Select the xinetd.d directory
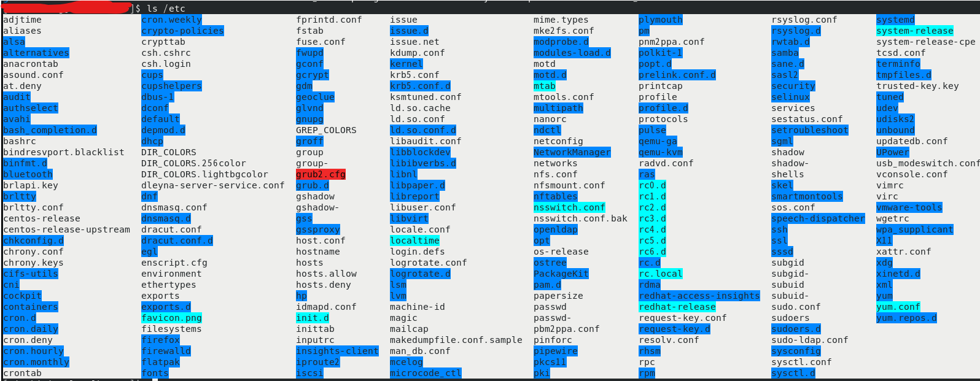 (898, 274)
